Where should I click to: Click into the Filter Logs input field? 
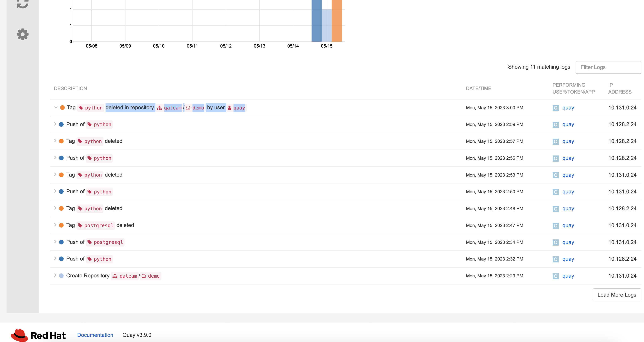click(x=608, y=67)
